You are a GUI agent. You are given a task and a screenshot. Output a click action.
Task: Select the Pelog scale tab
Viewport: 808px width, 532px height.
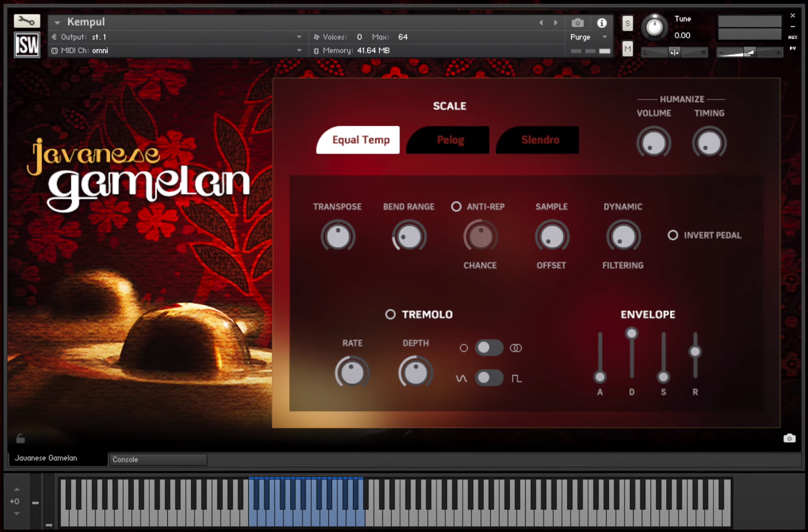(x=449, y=140)
